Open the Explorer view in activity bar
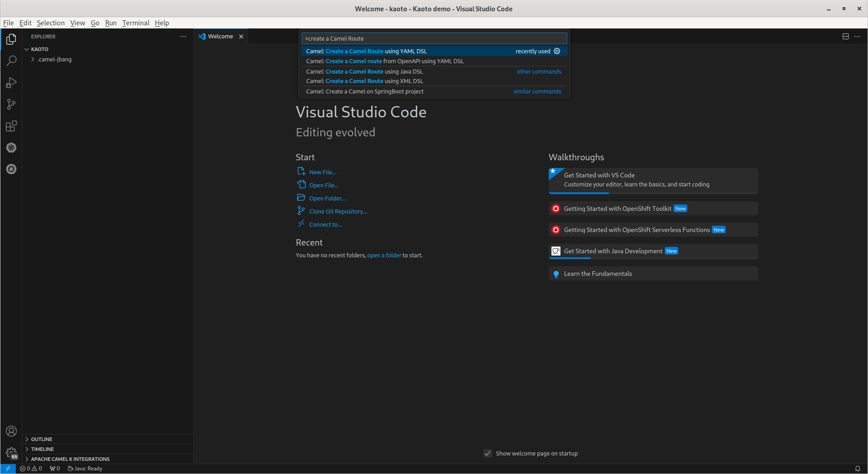Image resolution: width=868 pixels, height=474 pixels. (x=11, y=39)
